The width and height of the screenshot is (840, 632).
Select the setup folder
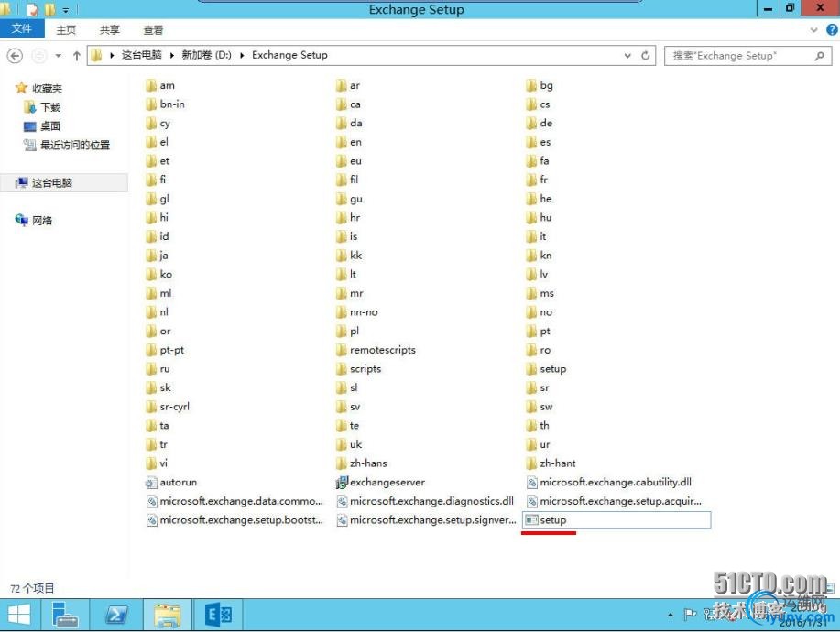547,369
